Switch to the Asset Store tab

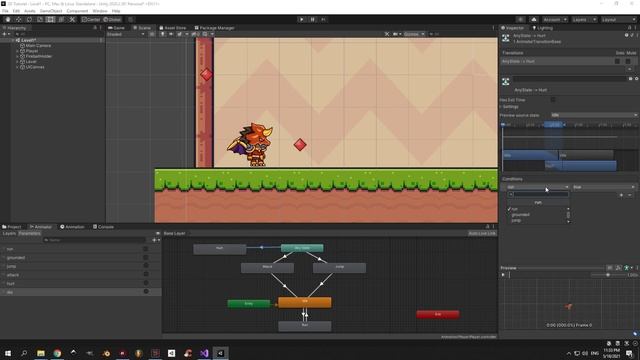(173, 28)
